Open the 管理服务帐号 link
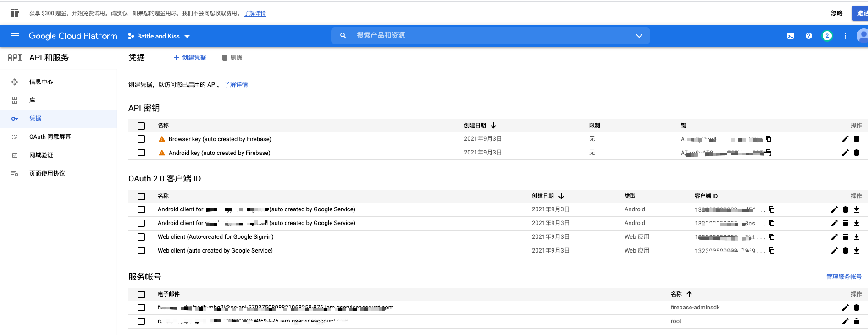The width and height of the screenshot is (868, 335). (844, 277)
